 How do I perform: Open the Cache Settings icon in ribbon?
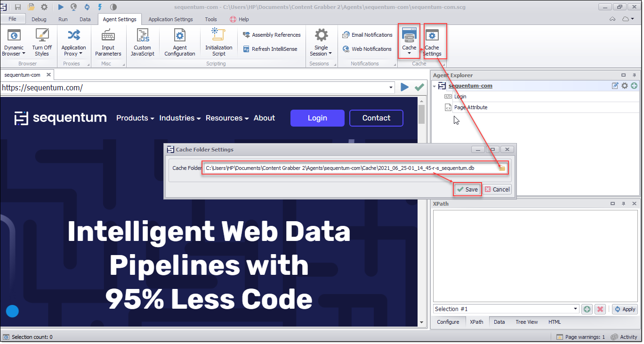point(432,37)
